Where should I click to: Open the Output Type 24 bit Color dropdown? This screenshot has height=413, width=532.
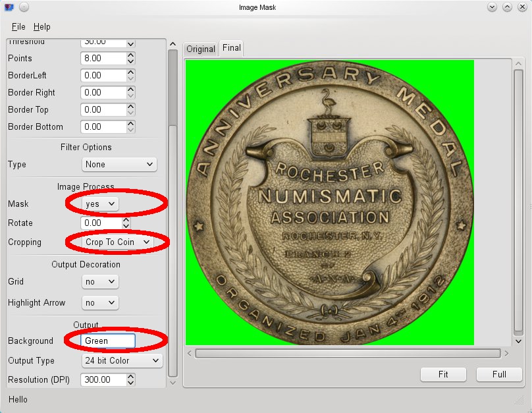[122, 361]
